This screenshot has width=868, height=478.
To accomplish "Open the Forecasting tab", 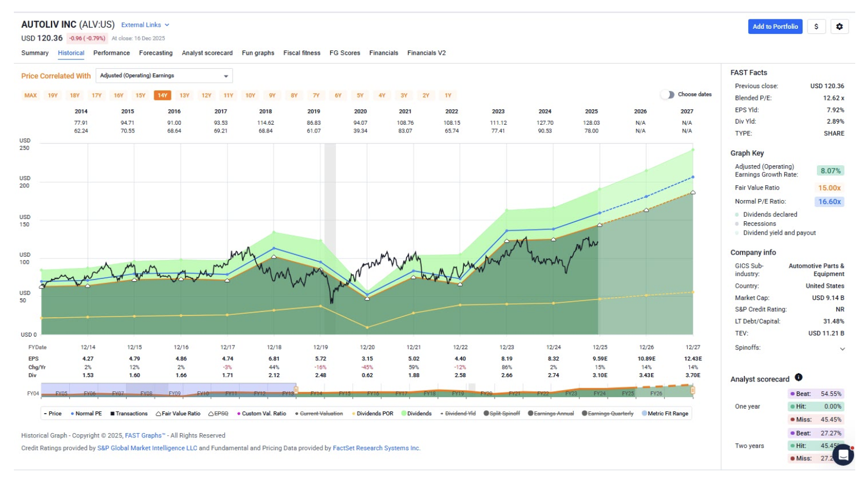I will (x=156, y=53).
